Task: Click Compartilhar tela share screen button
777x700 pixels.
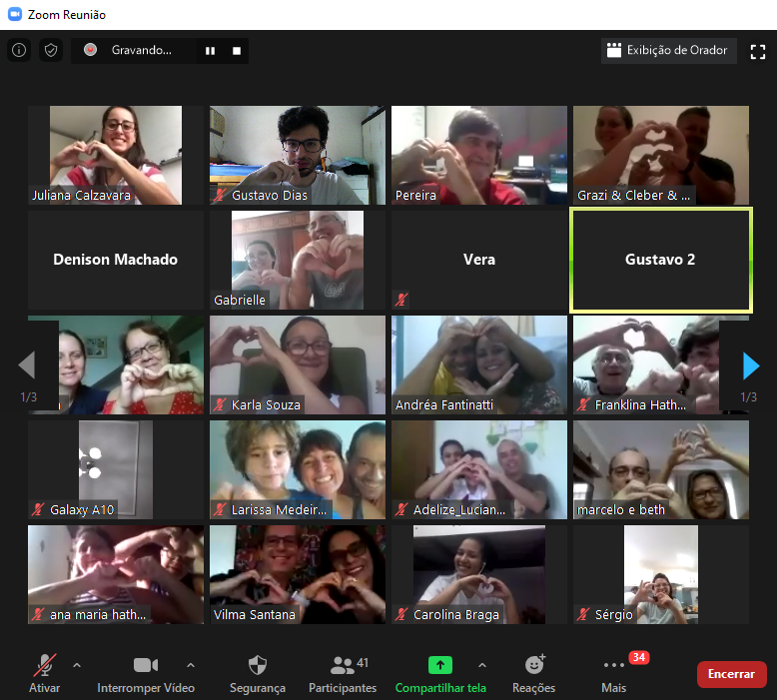Action: [x=440, y=673]
